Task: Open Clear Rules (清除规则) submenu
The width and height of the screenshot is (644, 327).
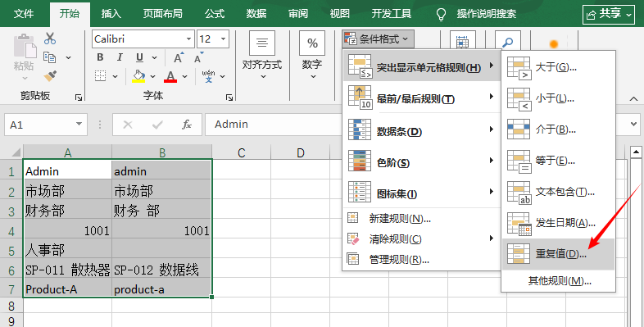Action: point(421,239)
